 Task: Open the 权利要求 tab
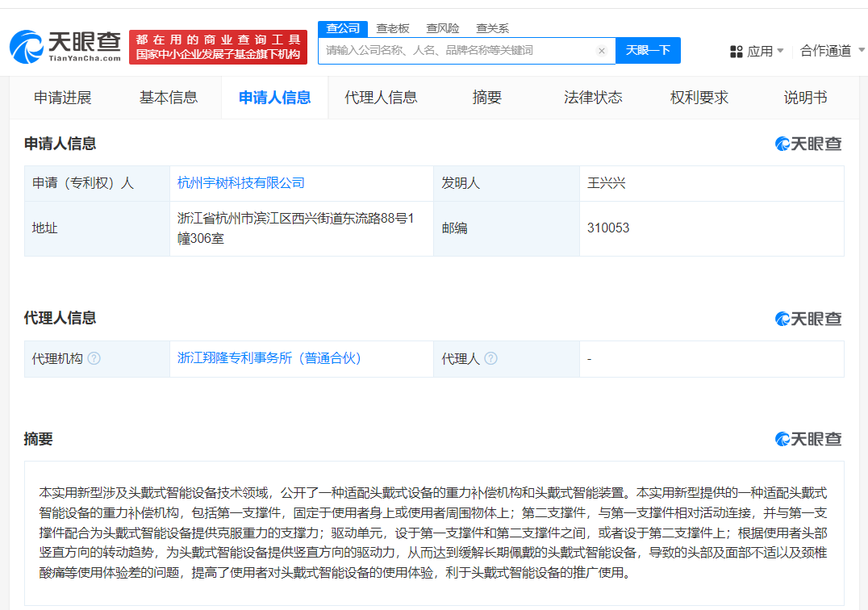pos(699,98)
